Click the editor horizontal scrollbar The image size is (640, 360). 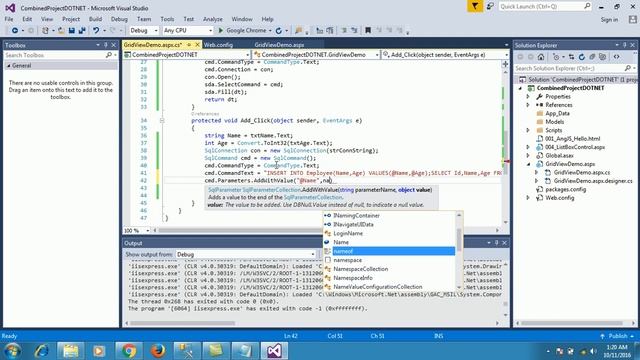click(x=326, y=231)
